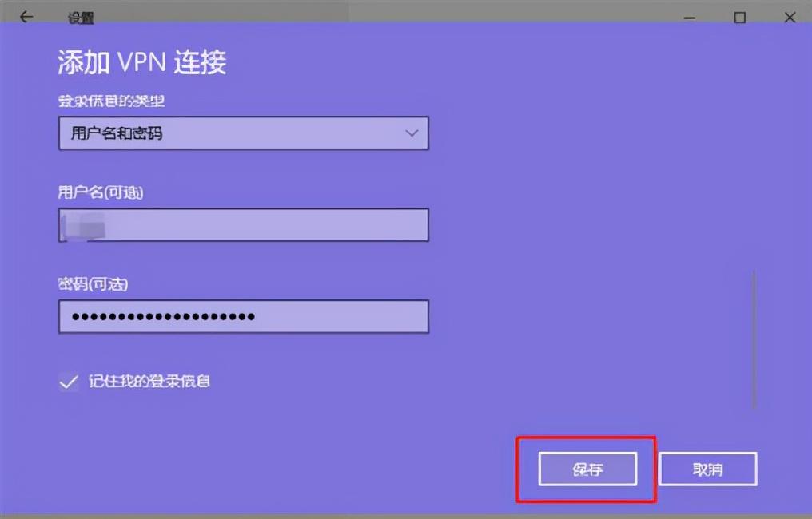The image size is (812, 519).
Task: Click the 记住我的登录信息 label text
Action: pyautogui.click(x=149, y=382)
